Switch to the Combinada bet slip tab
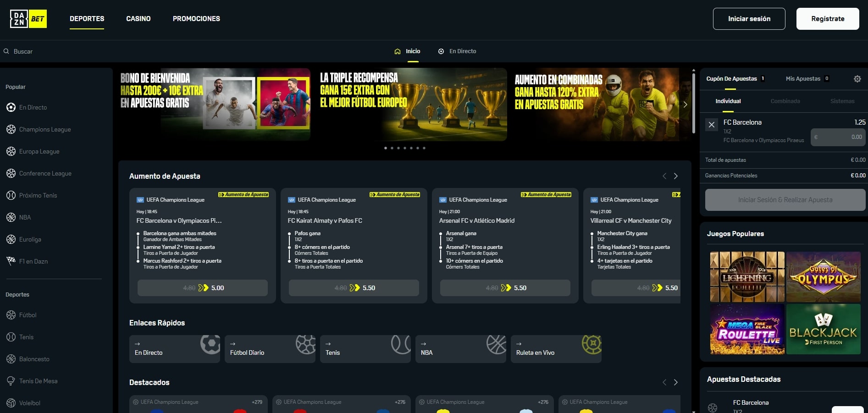 (785, 101)
